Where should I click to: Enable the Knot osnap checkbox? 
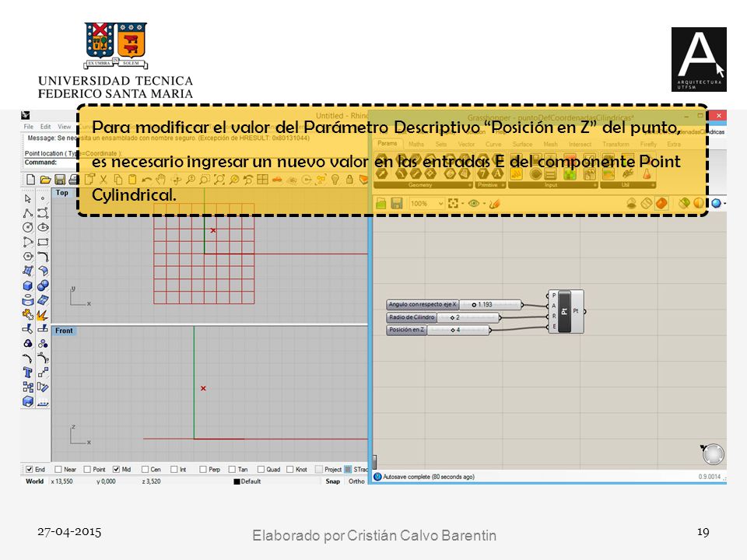(x=289, y=469)
